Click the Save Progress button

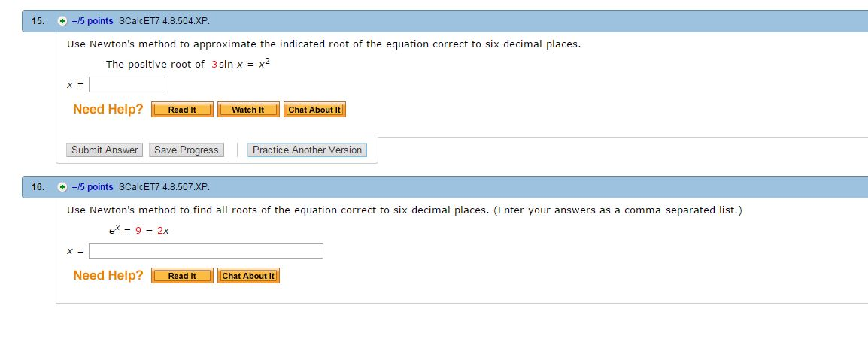(x=187, y=150)
